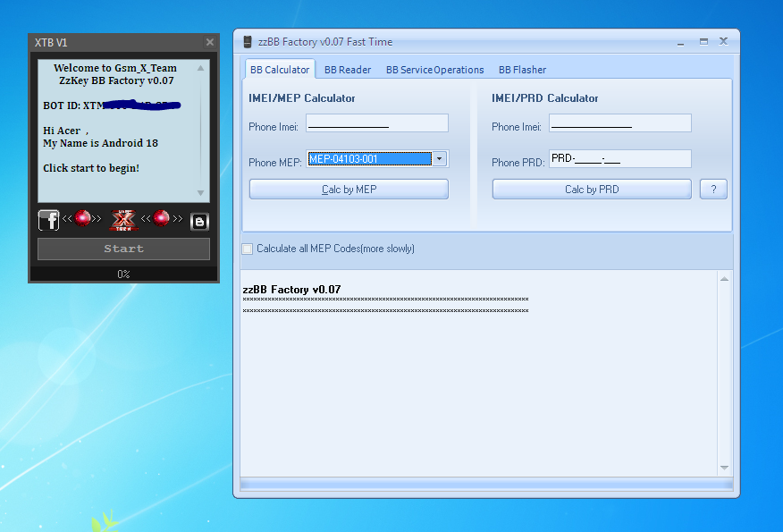Click the Phone Imei input field

pyautogui.click(x=376, y=122)
